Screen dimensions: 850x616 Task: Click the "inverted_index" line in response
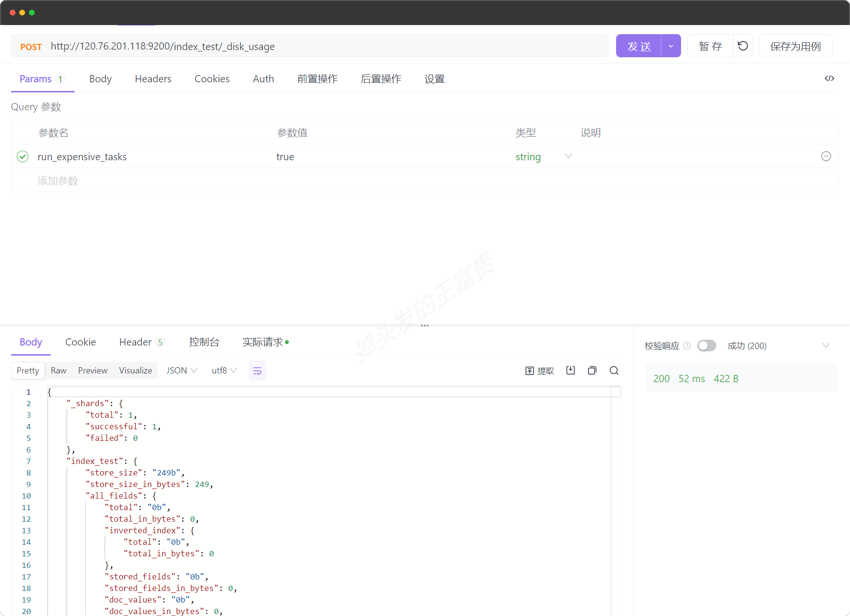(x=150, y=530)
